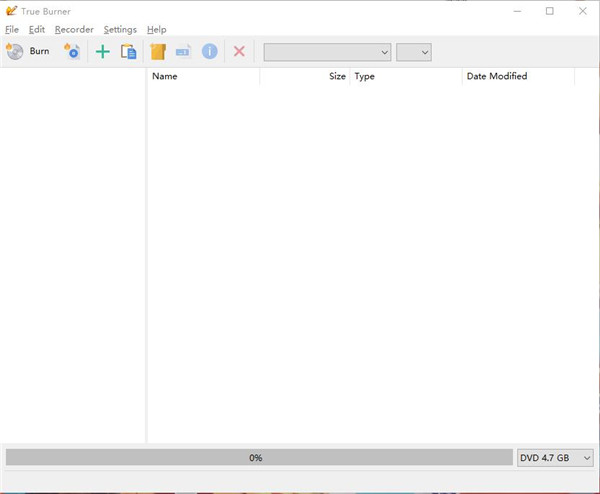Click the red X delete icon

(x=239, y=51)
